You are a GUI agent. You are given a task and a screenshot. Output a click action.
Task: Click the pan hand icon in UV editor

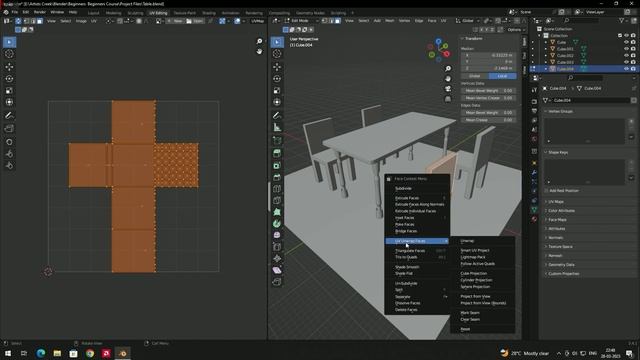point(259,51)
